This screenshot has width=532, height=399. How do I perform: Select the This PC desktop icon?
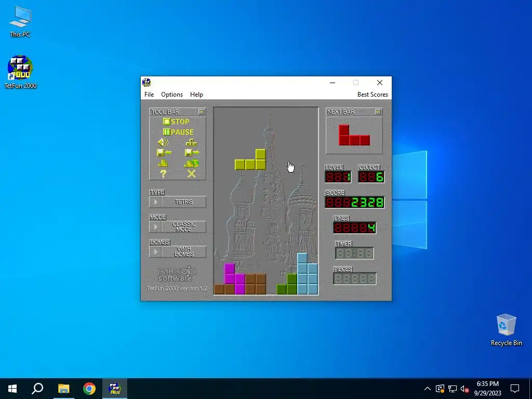[20, 22]
